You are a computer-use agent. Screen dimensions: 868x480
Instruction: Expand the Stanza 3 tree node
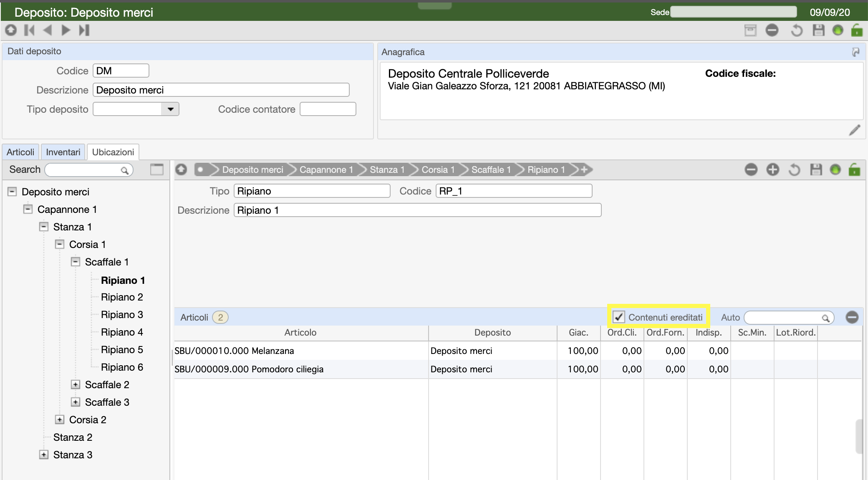click(44, 455)
